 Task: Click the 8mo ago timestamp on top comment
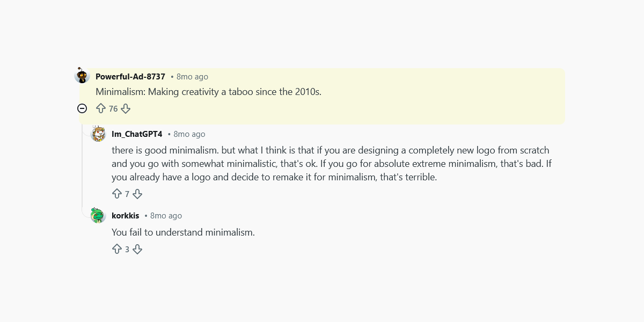[x=192, y=76]
